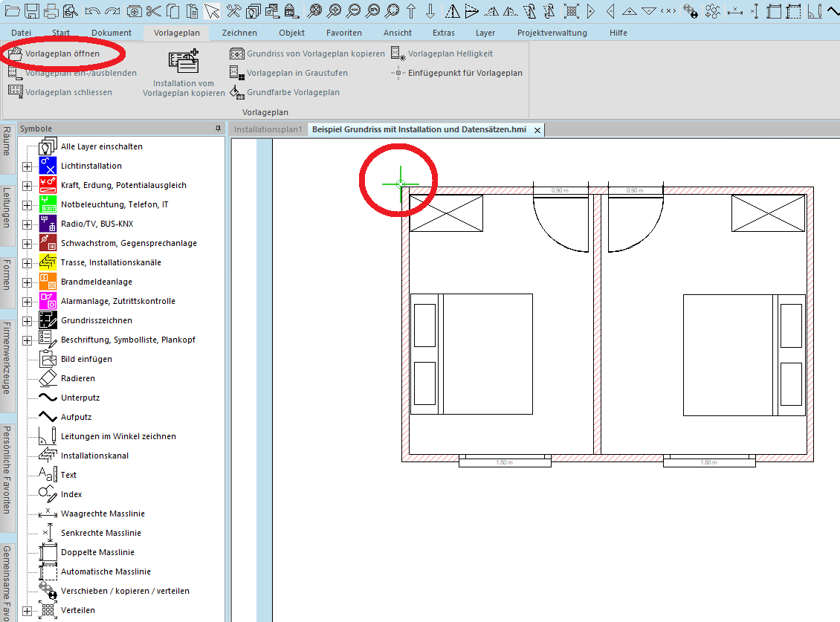
Task: Click the floppy disk save icon
Action: 31,11
